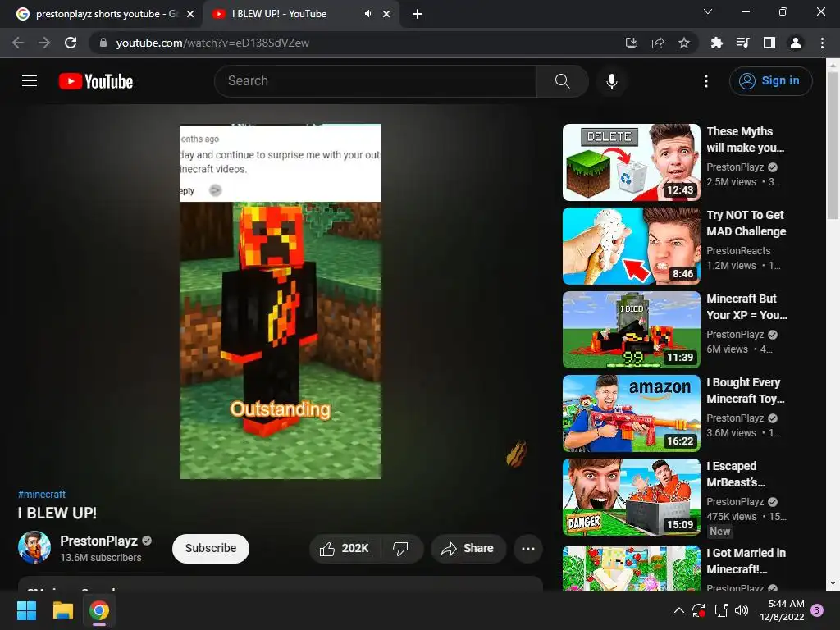Mute the tab via speaker icon
840x630 pixels.
click(x=368, y=14)
